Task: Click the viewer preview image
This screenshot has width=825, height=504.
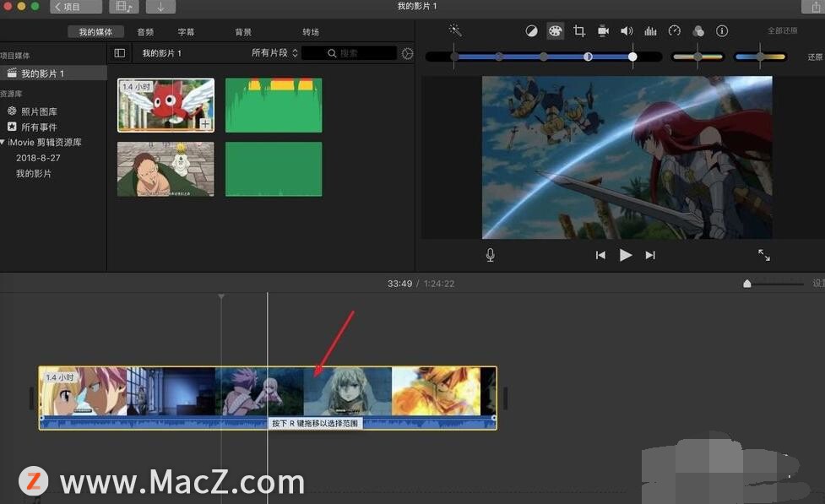Action: click(627, 157)
